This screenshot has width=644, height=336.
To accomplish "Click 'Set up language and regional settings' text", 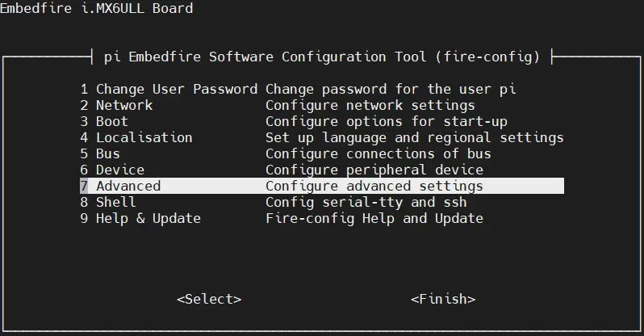I will [x=415, y=137].
